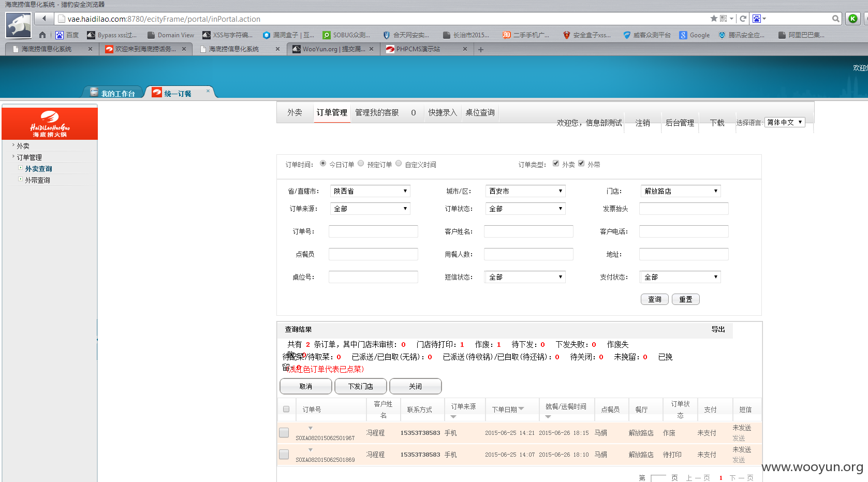Close the PHPCMS演示站 browser tab

[465, 49]
